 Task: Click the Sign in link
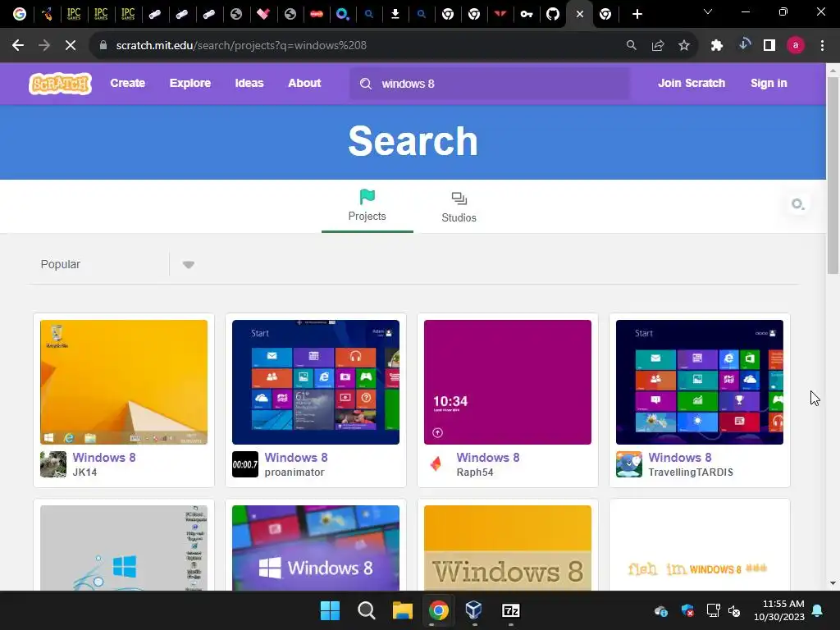[x=769, y=83]
